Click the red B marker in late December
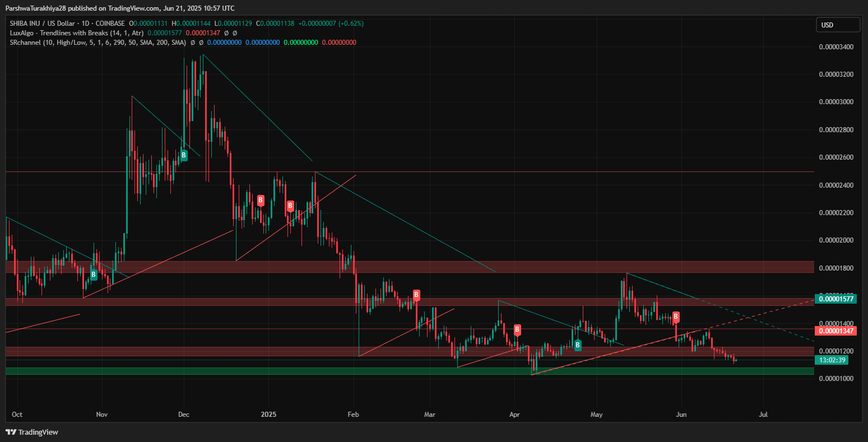This screenshot has width=868, height=442. [261, 200]
